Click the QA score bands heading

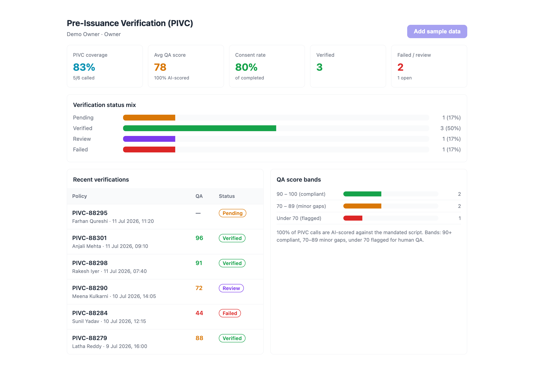298,179
